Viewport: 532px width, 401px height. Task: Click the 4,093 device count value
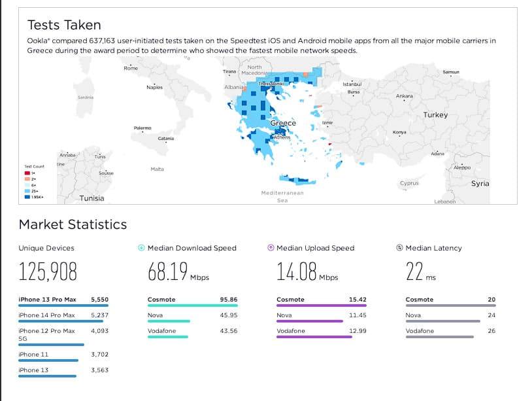tap(100, 331)
